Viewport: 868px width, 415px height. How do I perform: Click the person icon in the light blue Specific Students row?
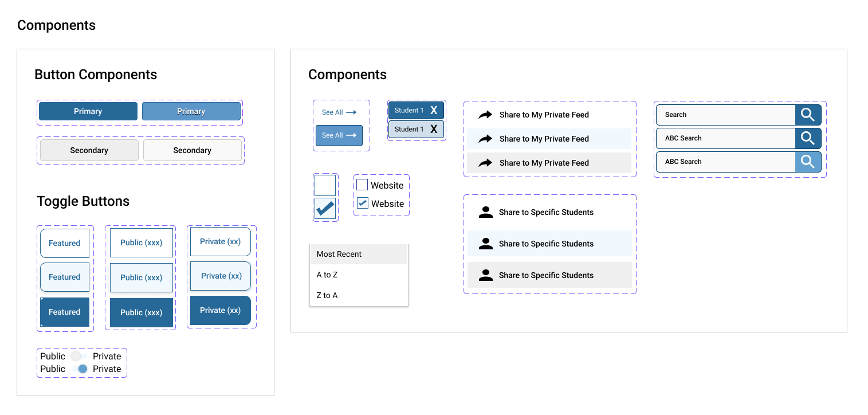click(x=486, y=244)
